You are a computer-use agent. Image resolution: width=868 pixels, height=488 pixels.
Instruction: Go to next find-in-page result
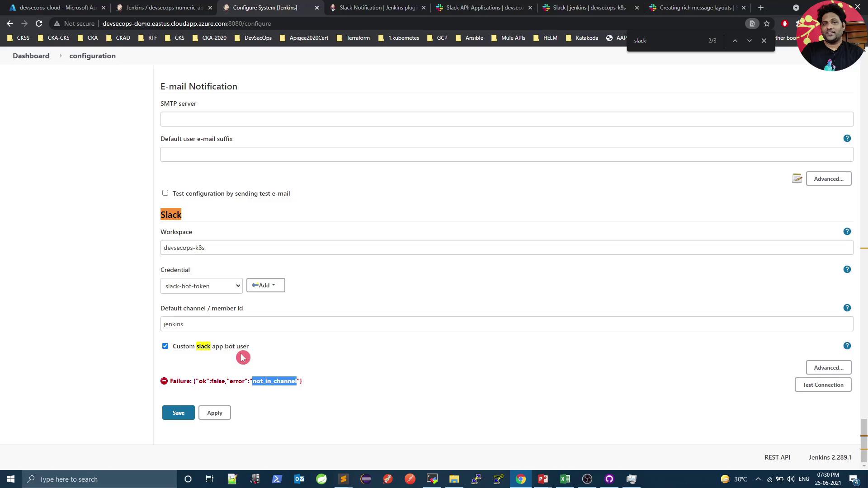pos(749,41)
